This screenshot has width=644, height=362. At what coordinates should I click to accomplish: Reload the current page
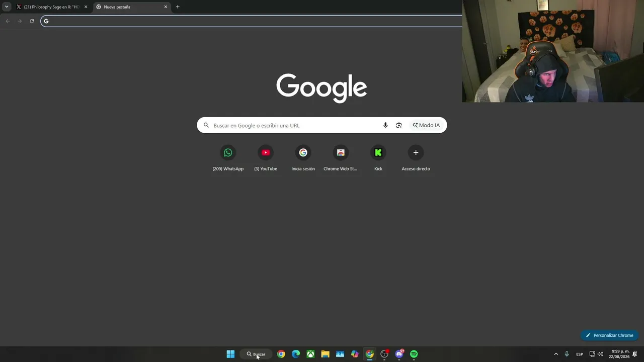pyautogui.click(x=32, y=21)
